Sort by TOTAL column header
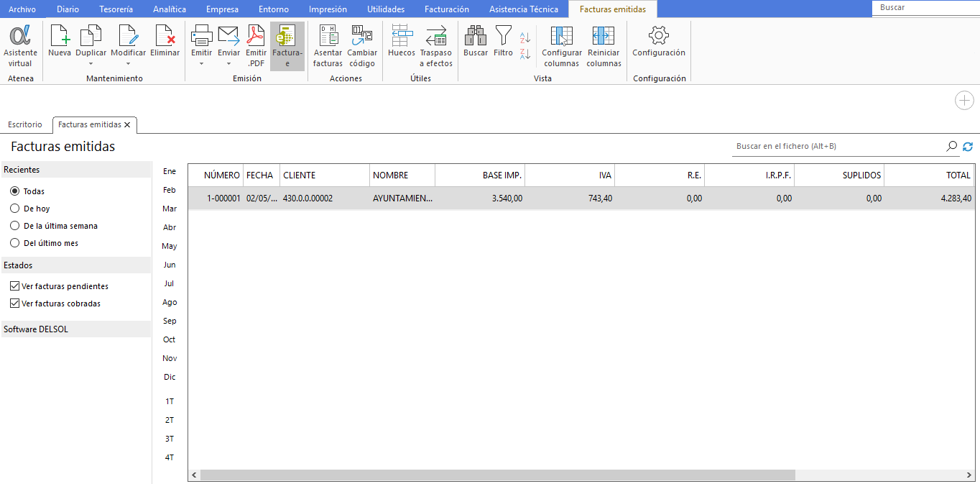The width and height of the screenshot is (980, 484). point(929,175)
